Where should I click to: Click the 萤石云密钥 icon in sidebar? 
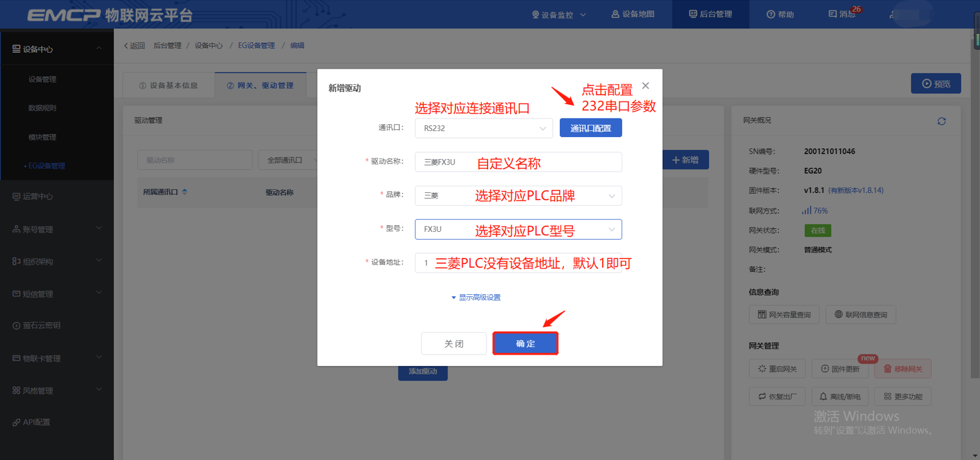tap(16, 325)
